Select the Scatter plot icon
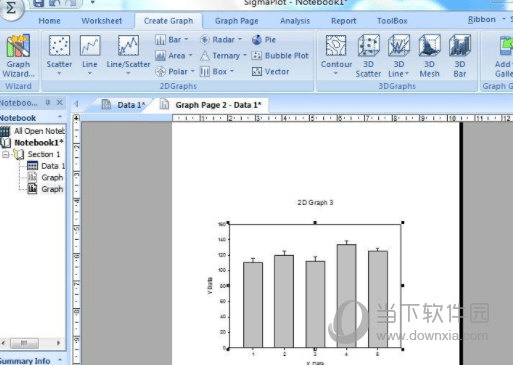The height and width of the screenshot is (365, 513). click(x=59, y=46)
